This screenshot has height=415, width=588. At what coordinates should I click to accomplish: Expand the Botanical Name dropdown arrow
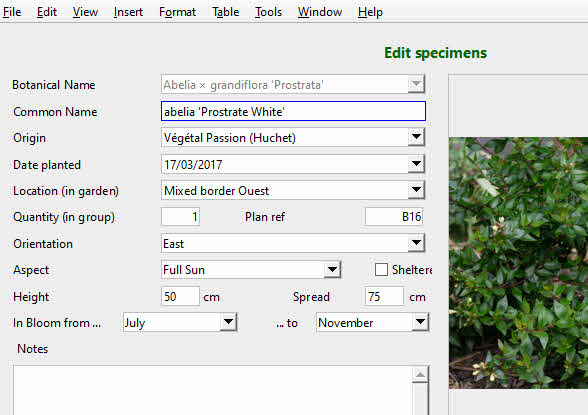pyautogui.click(x=416, y=84)
